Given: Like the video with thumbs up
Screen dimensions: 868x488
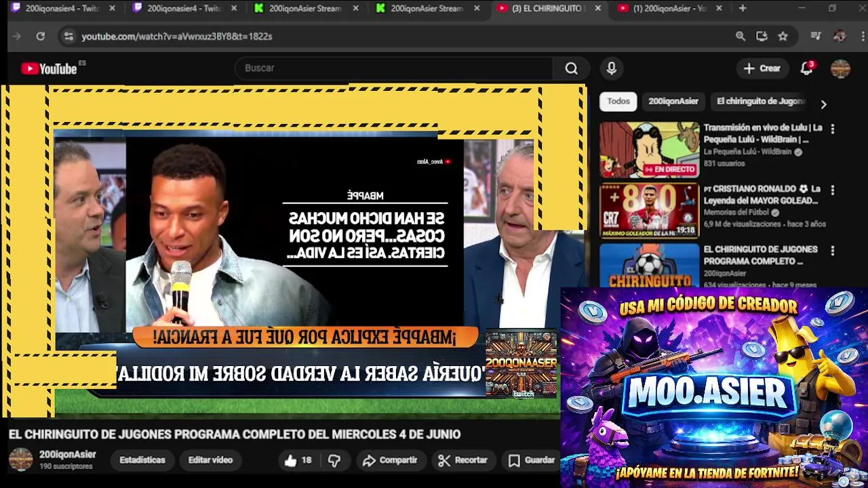Looking at the screenshot, I should click(298, 460).
